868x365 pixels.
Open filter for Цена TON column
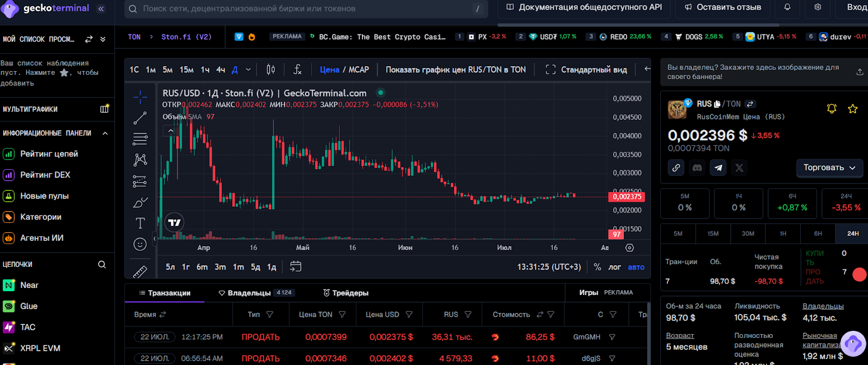[x=342, y=315]
